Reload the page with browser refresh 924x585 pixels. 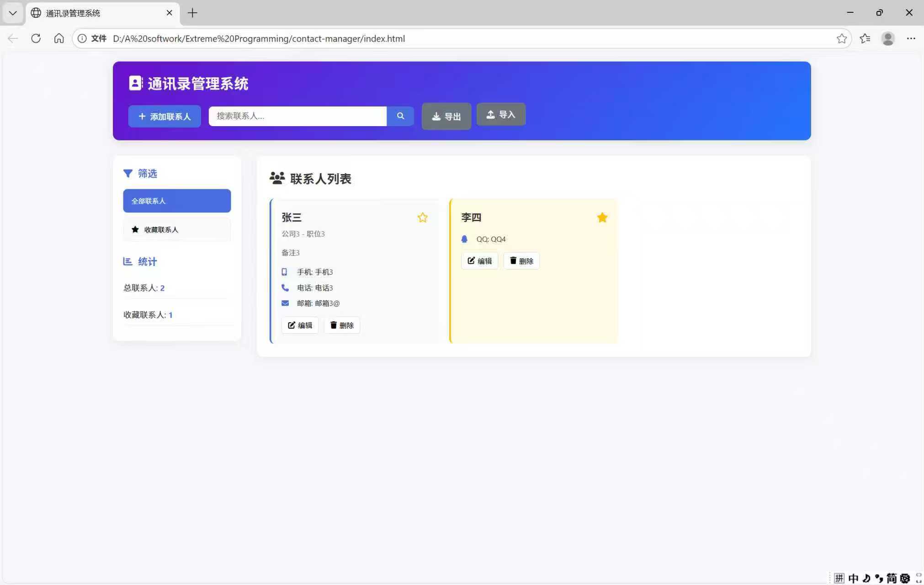36,38
